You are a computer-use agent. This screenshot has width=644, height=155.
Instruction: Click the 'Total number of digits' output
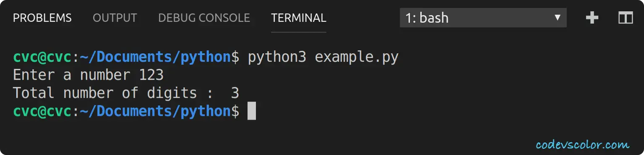[105, 93]
